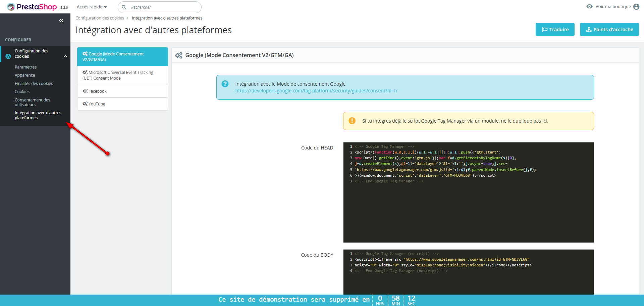Image resolution: width=644 pixels, height=306 pixels.
Task: Open the Accès rapide dropdown
Action: 92,7
